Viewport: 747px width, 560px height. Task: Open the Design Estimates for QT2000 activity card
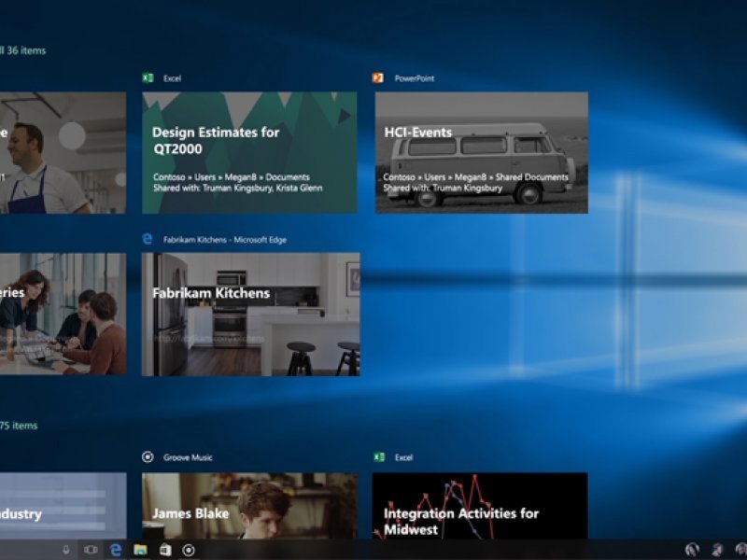(249, 153)
